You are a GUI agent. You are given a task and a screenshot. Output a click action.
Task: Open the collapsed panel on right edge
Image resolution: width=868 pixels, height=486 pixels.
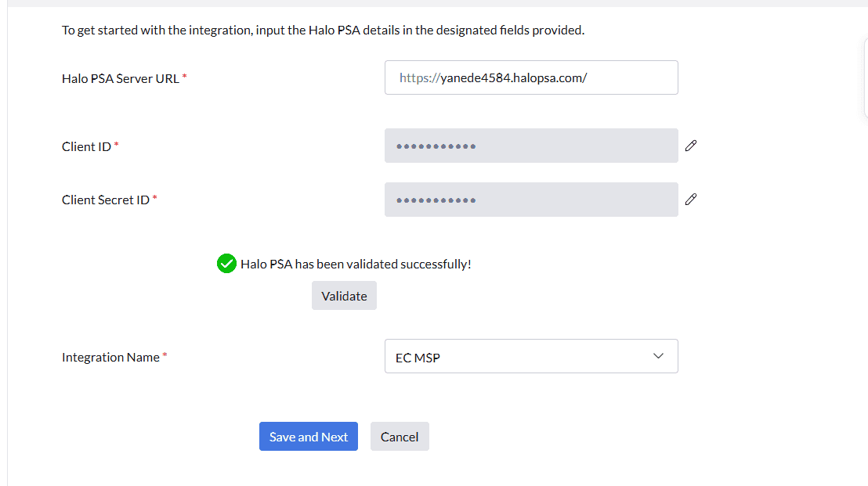pyautogui.click(x=863, y=78)
